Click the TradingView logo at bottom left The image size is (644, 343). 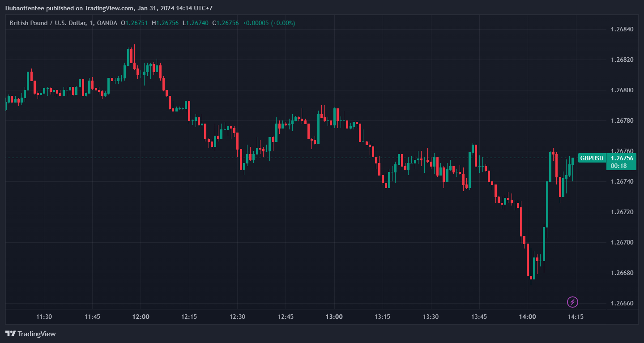(x=30, y=334)
